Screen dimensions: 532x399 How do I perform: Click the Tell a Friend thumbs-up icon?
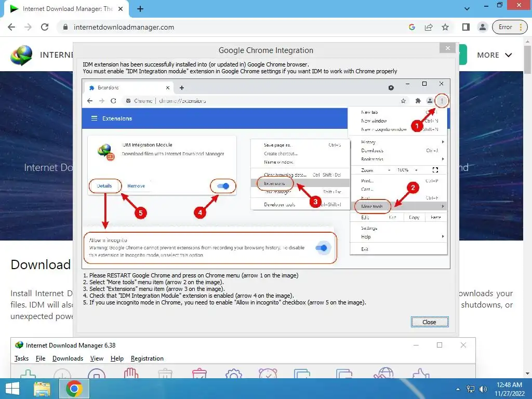[x=421, y=374]
